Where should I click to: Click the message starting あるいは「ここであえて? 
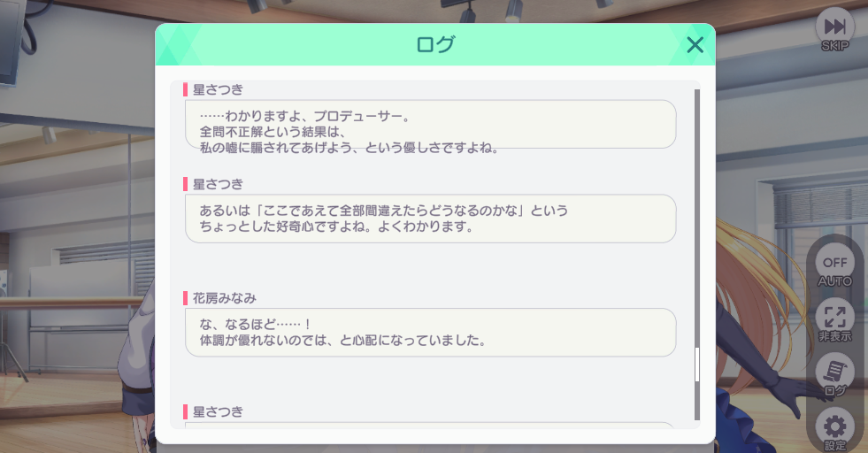coord(431,219)
